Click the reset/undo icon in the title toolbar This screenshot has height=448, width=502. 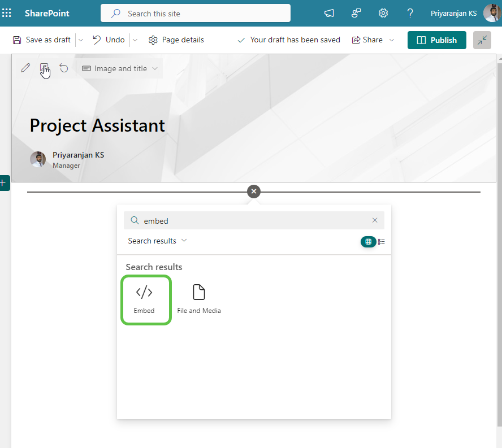click(x=63, y=67)
